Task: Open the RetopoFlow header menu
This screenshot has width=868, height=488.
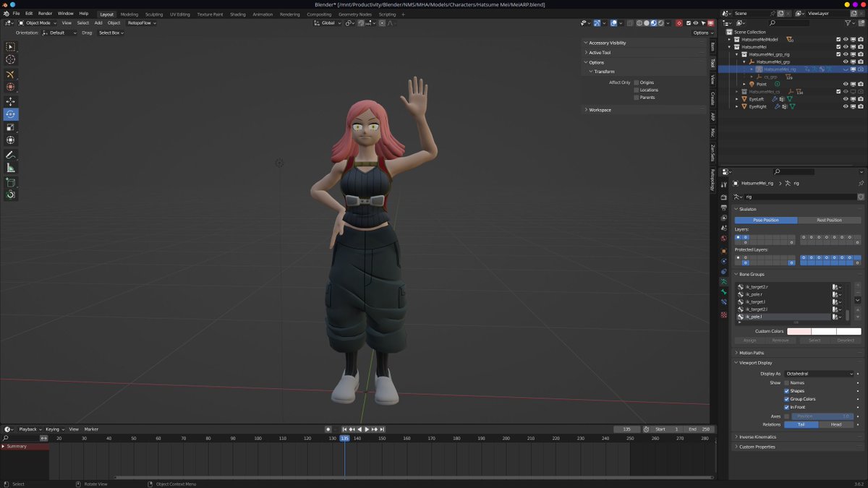Action: (x=140, y=23)
